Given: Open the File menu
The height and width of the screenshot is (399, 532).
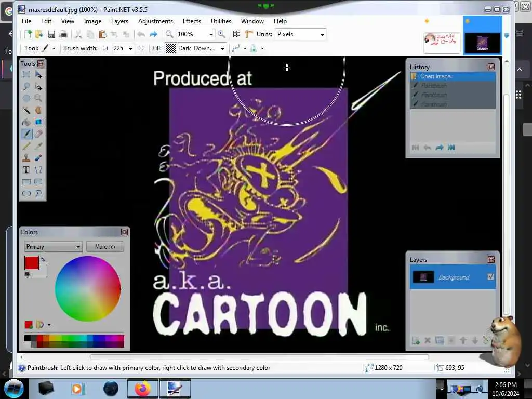Looking at the screenshot, I should [26, 21].
